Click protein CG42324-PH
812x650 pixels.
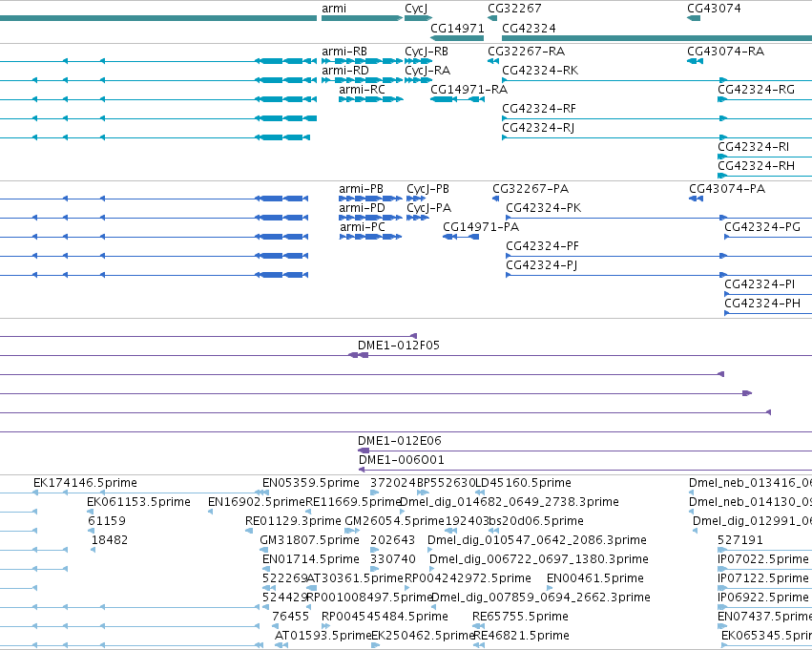point(762,304)
